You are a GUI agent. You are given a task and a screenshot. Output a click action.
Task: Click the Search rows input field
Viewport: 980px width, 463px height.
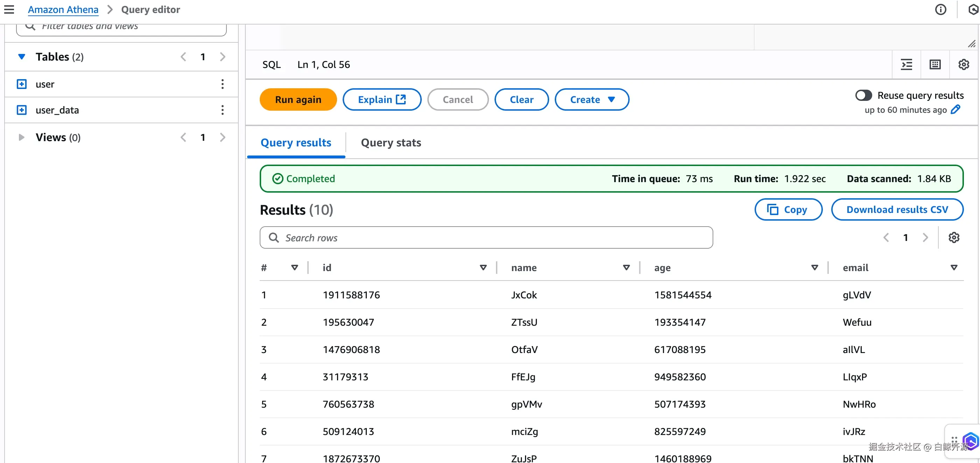pyautogui.click(x=486, y=237)
